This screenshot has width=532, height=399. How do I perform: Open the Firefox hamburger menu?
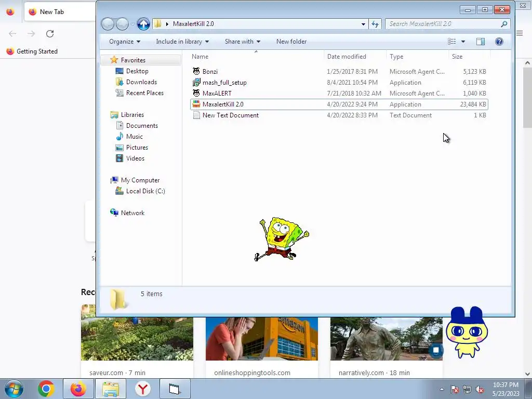click(x=520, y=33)
